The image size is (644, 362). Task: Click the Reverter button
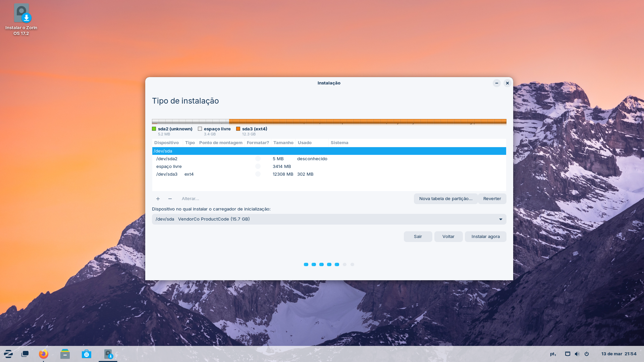click(492, 199)
